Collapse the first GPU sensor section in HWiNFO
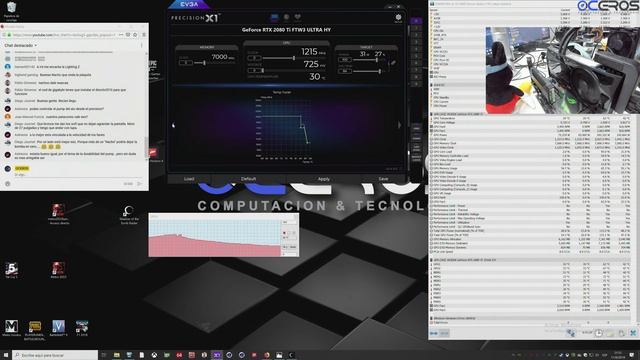This screenshot has width=640, height=360. tap(432, 114)
